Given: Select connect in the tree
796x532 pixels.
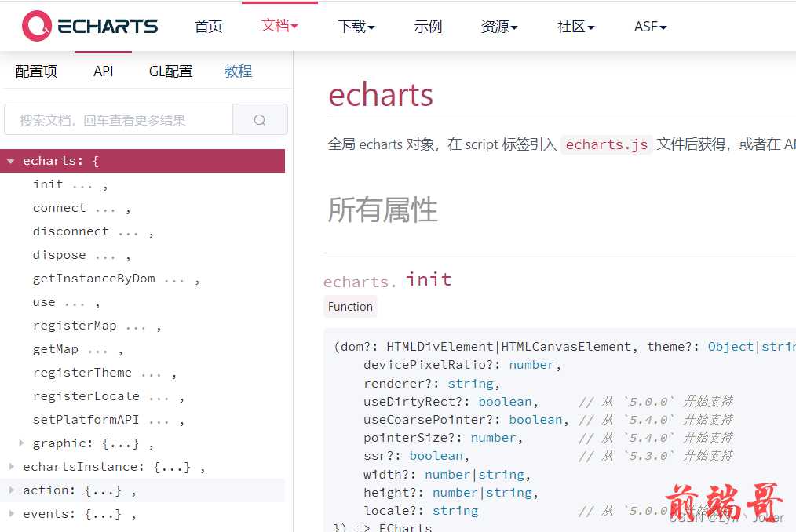Looking at the screenshot, I should pyautogui.click(x=60, y=208).
